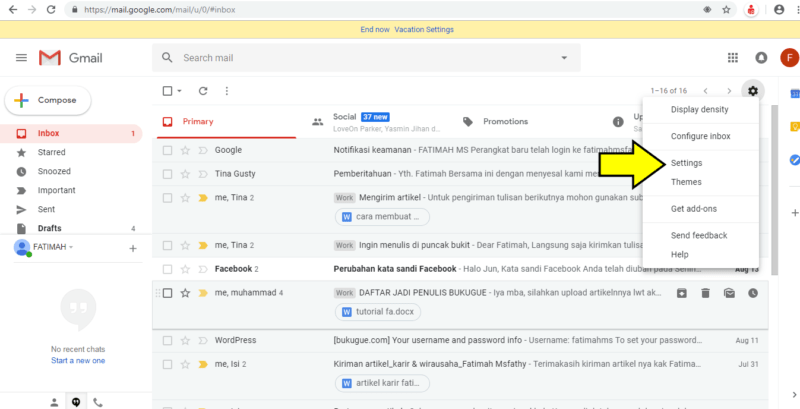Star the Facebook email

(185, 269)
